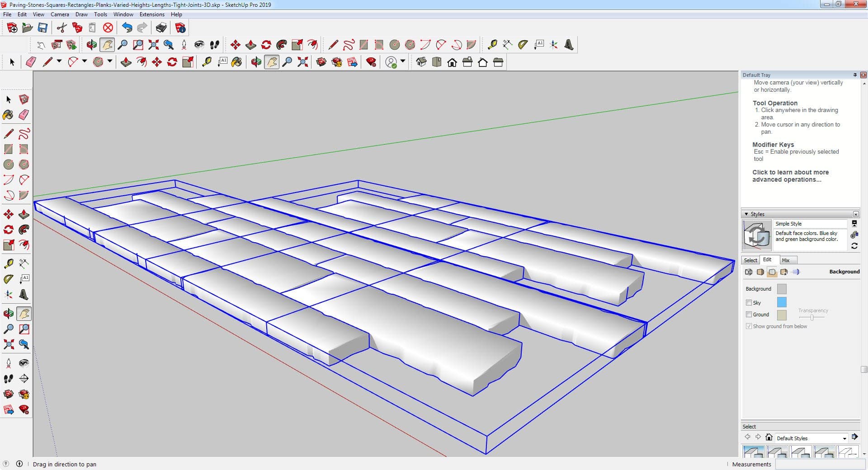
Task: Select the Walk footprints tool in left toolbar
Action: click(x=8, y=379)
